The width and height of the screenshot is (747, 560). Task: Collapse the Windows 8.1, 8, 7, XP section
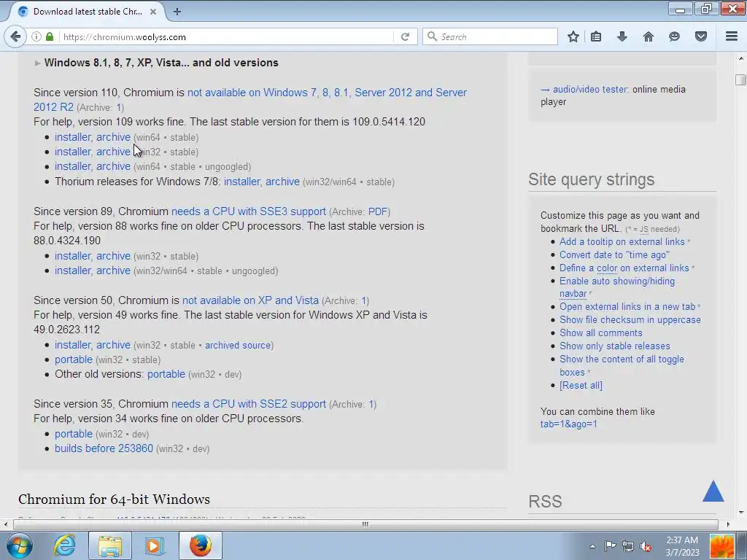coord(156,63)
